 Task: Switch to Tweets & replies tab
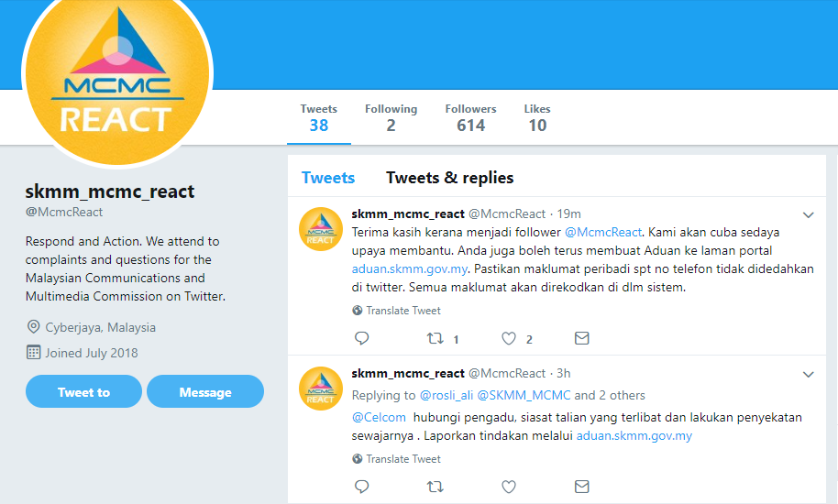[449, 178]
